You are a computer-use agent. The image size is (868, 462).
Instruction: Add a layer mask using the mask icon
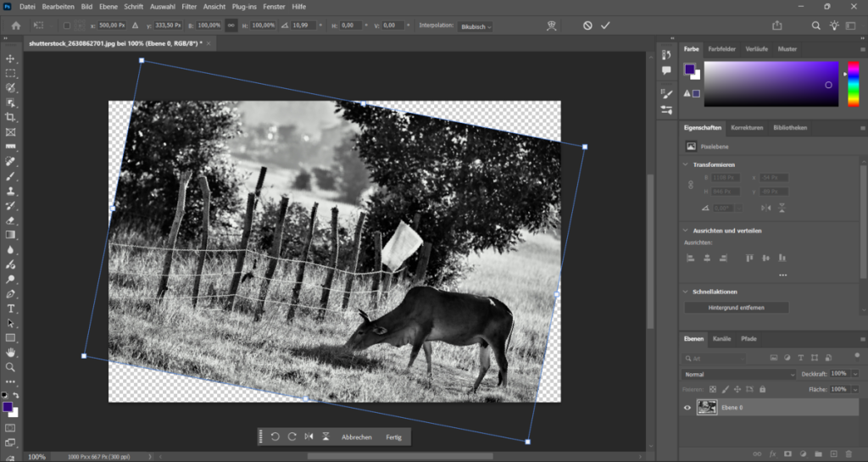[x=787, y=454]
